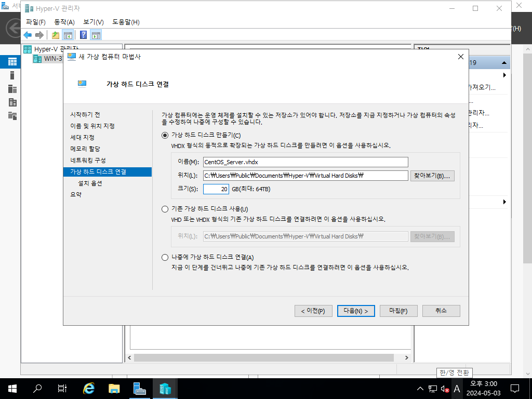Open Server Manager Hyper-V role sidebar icon
Image resolution: width=532 pixels, height=399 pixels.
12,102
